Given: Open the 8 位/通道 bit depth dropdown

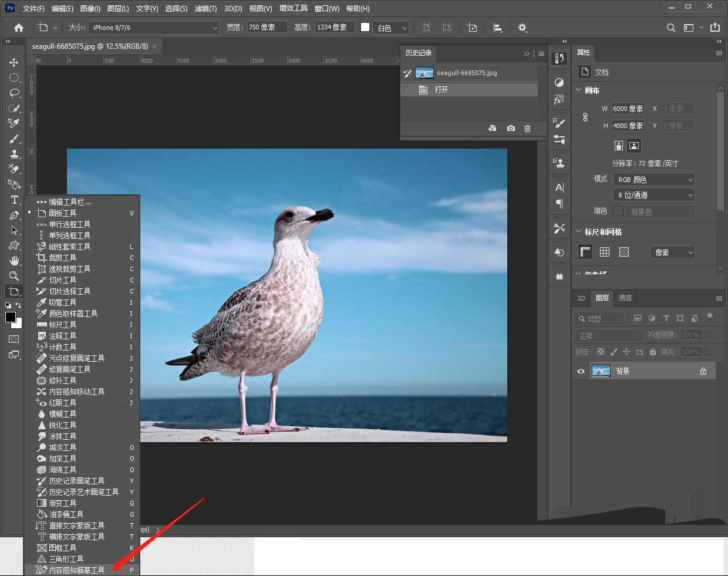Looking at the screenshot, I should pyautogui.click(x=654, y=195).
